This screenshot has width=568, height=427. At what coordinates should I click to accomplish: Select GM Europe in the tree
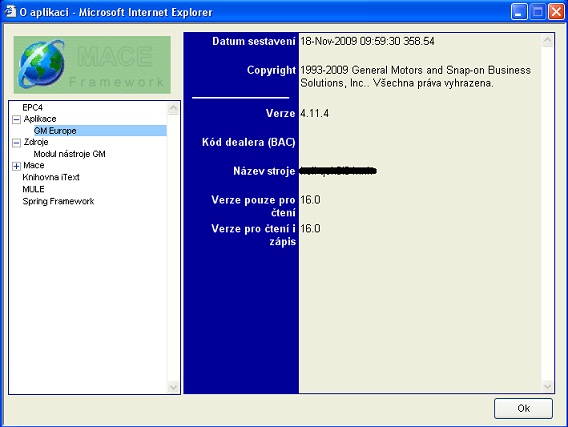pyautogui.click(x=55, y=131)
